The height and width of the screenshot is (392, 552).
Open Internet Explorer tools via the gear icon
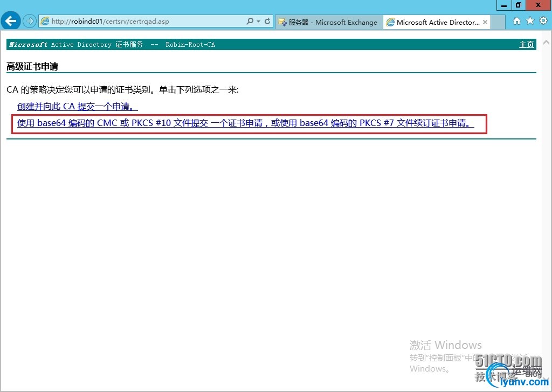542,22
